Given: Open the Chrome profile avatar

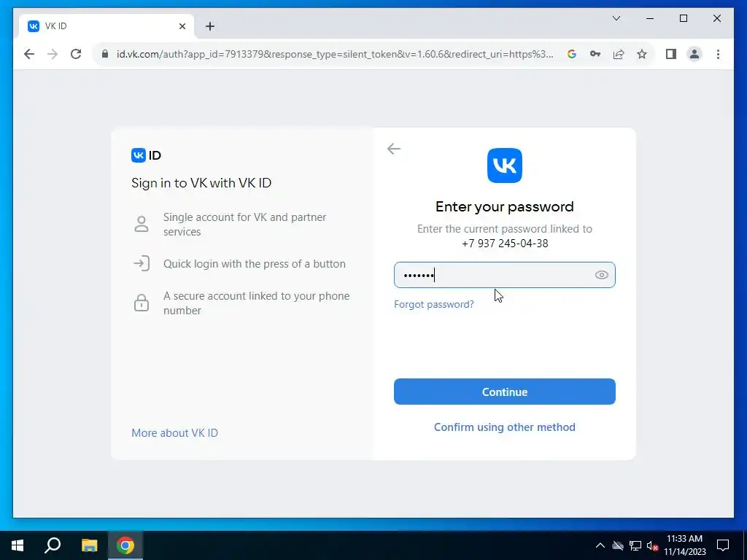Looking at the screenshot, I should tap(694, 54).
